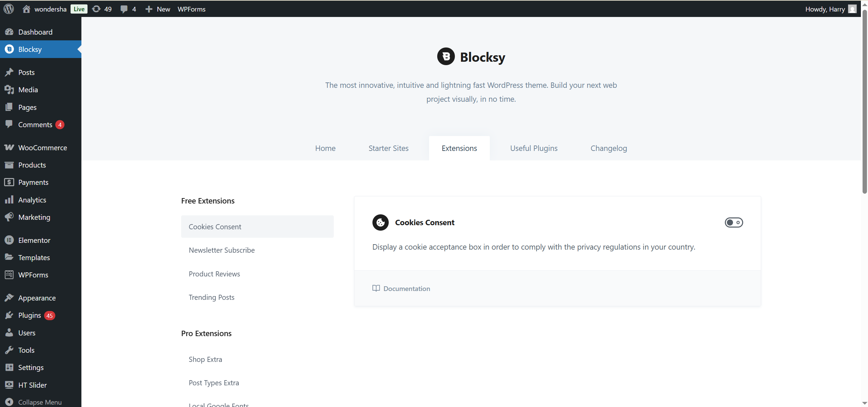Open WPForms from the sidebar icon
868x407 pixels.
(x=9, y=274)
